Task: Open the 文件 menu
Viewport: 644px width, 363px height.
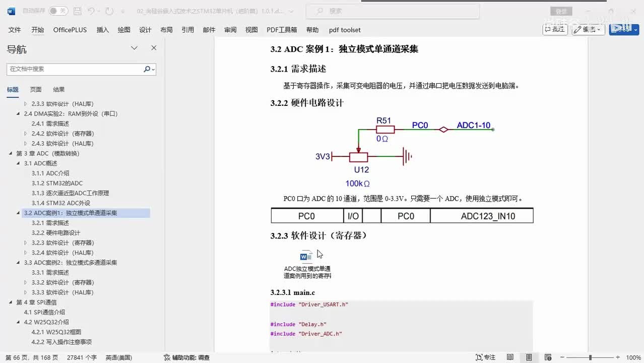Action: tap(15, 30)
